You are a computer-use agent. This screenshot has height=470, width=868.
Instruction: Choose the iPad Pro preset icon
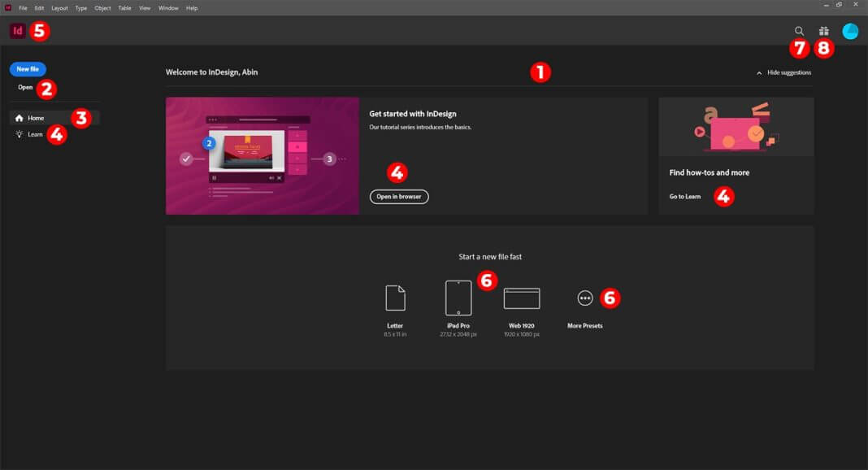pos(458,298)
